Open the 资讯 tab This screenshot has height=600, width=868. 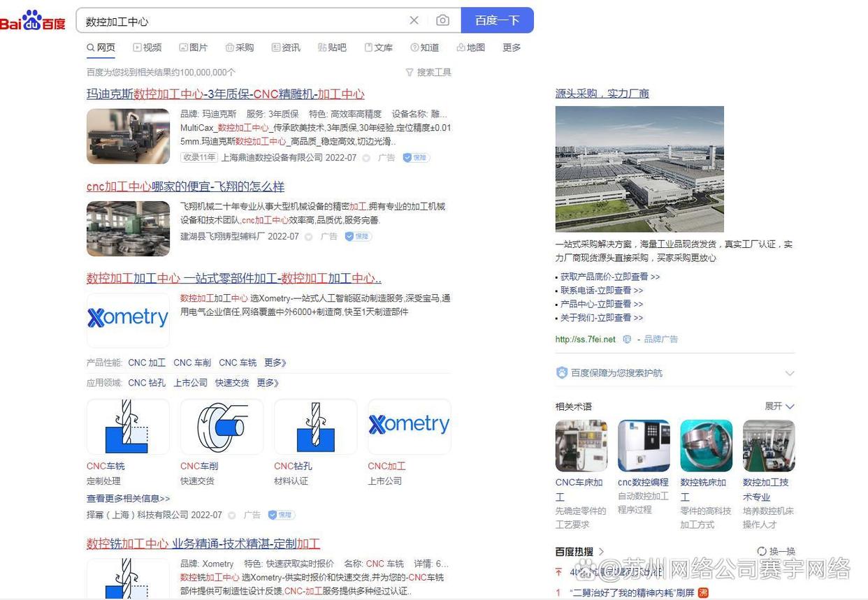pos(286,47)
